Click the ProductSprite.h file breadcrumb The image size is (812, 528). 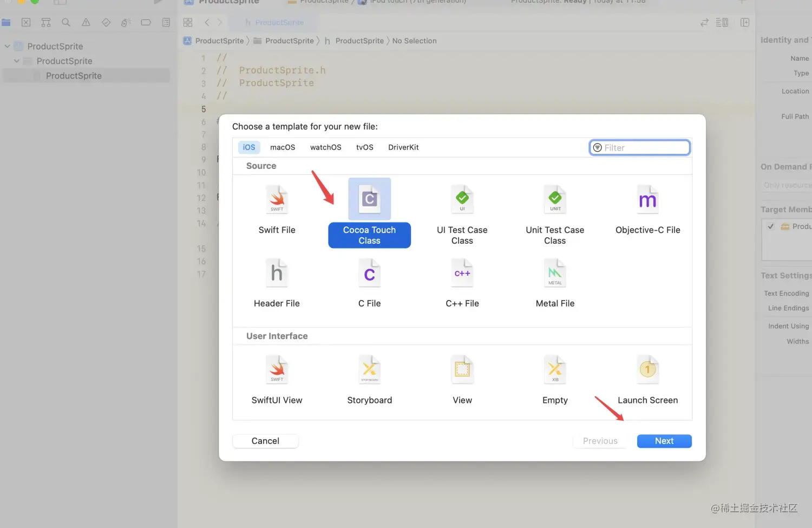point(354,41)
